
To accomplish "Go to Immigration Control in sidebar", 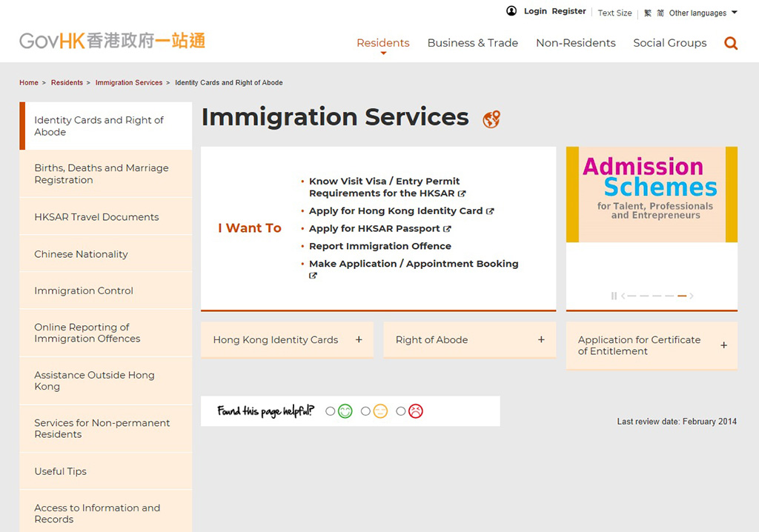I will (x=105, y=290).
